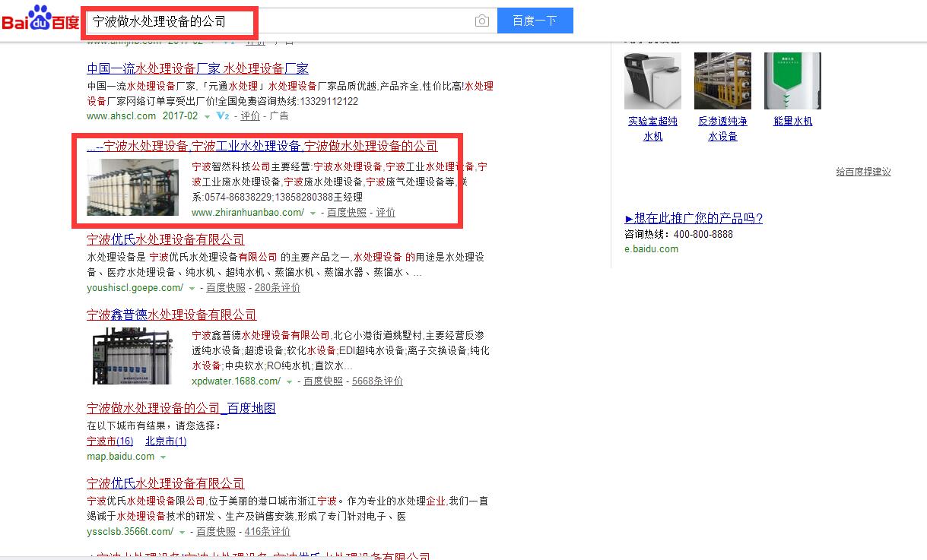
Task: Click the 百度一下 search button
Action: (x=535, y=21)
